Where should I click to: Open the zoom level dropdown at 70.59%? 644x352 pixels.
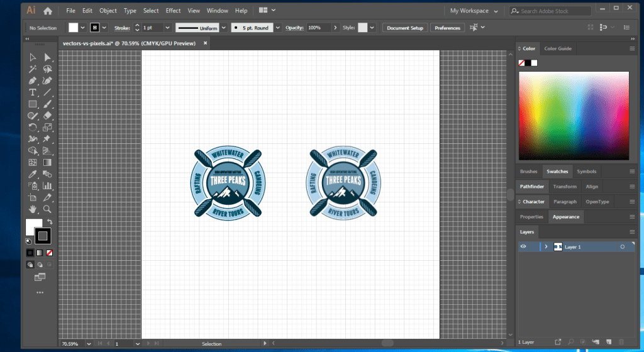tap(88, 344)
